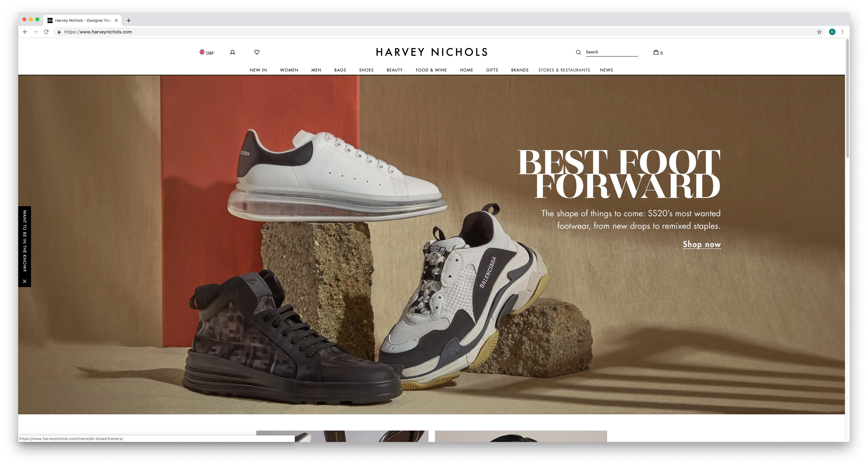Reload the page with refresh icon
This screenshot has height=466, width=868.
[x=47, y=32]
